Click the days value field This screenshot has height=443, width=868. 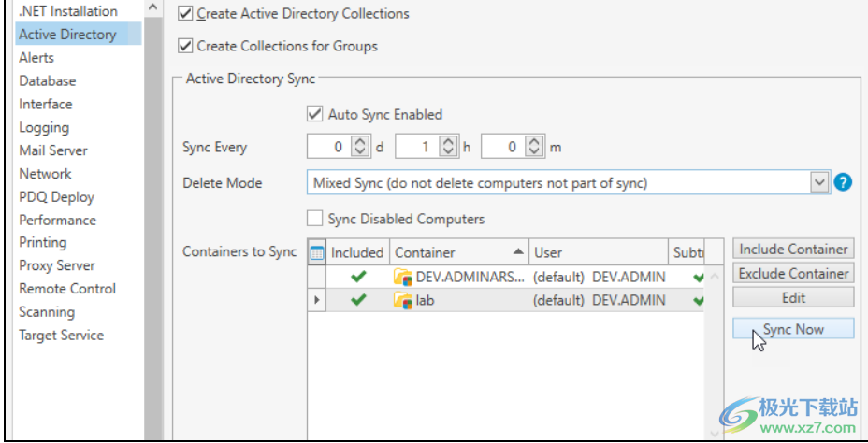pos(330,147)
